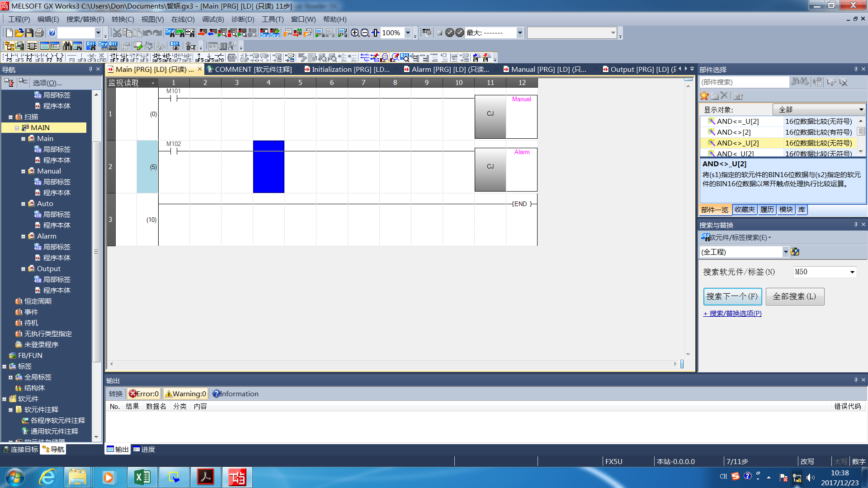The image size is (868, 488).
Task: Open the 显示对象 全部 dropdown
Action: pyautogui.click(x=819, y=110)
